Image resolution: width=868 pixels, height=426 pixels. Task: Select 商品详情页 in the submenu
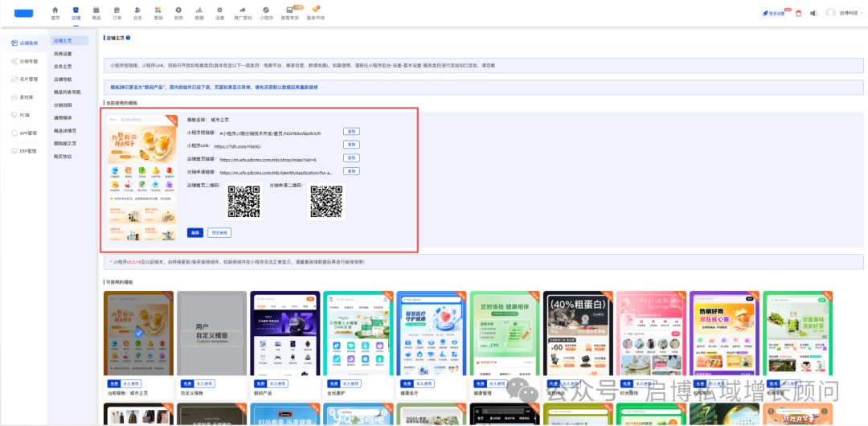[x=65, y=131]
